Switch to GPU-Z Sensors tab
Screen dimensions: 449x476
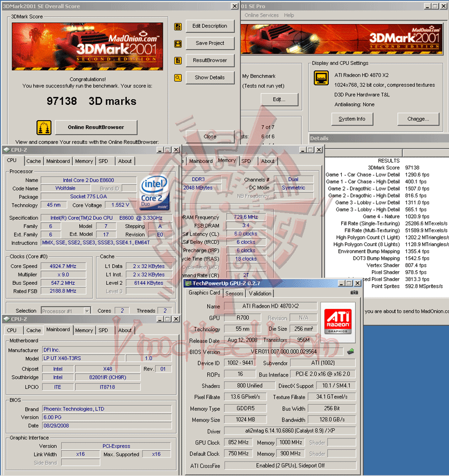tap(234, 294)
